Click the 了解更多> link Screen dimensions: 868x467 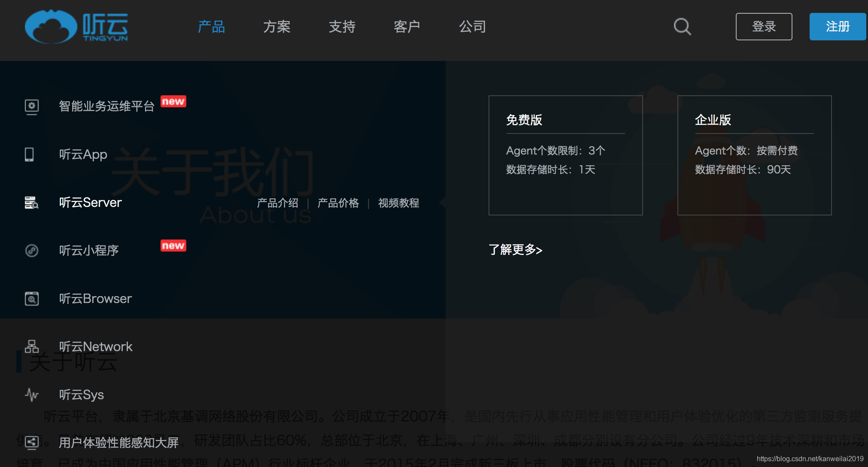point(515,250)
